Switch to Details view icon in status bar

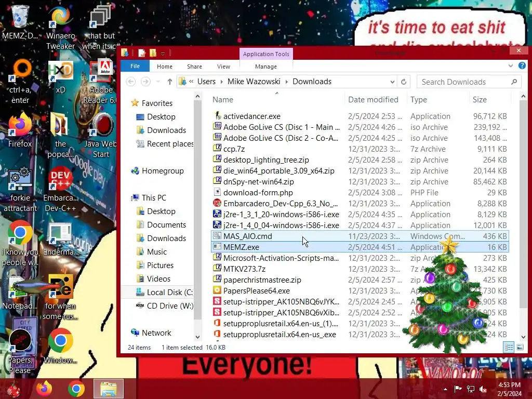(x=509, y=347)
